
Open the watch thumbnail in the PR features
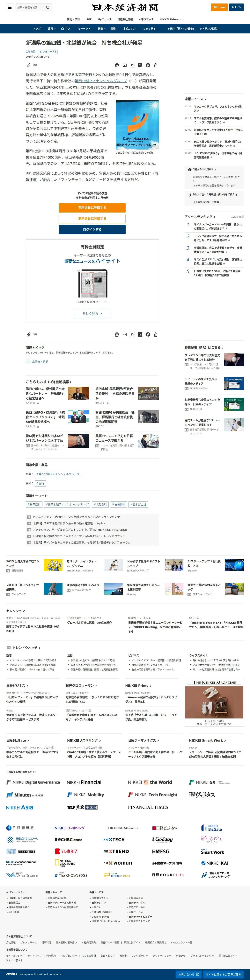tap(234, 360)
